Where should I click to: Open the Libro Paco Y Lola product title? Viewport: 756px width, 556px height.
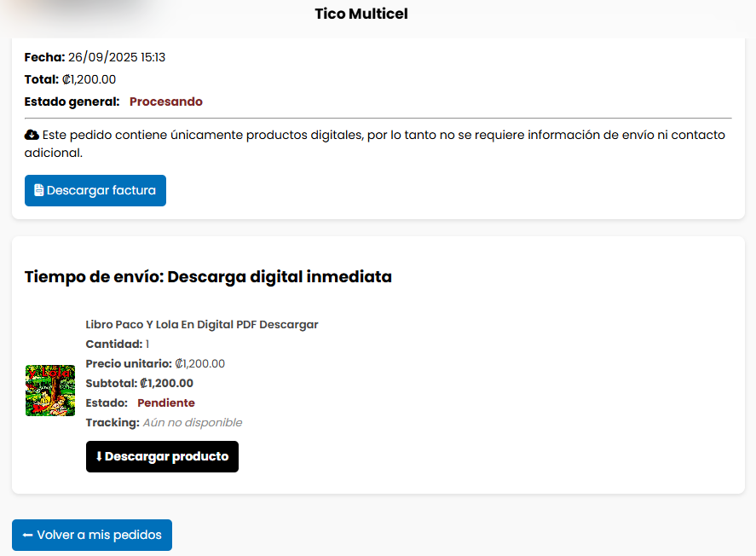(x=202, y=324)
